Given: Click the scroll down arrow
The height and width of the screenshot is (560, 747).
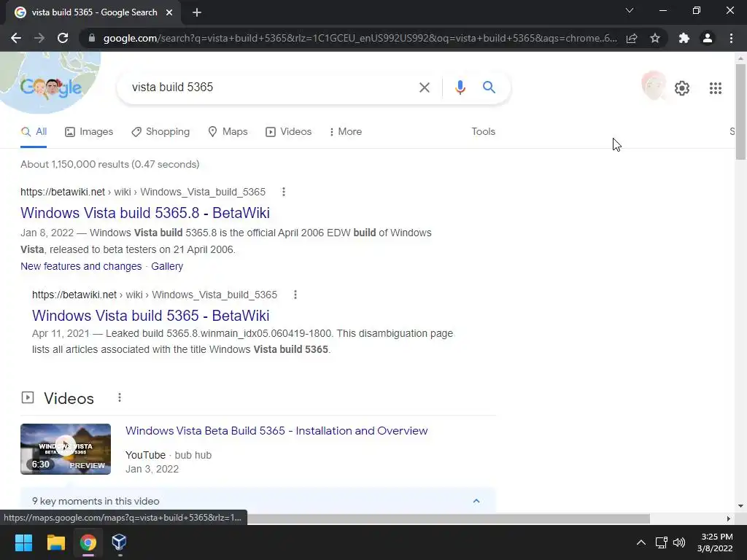Looking at the screenshot, I should (740, 506).
